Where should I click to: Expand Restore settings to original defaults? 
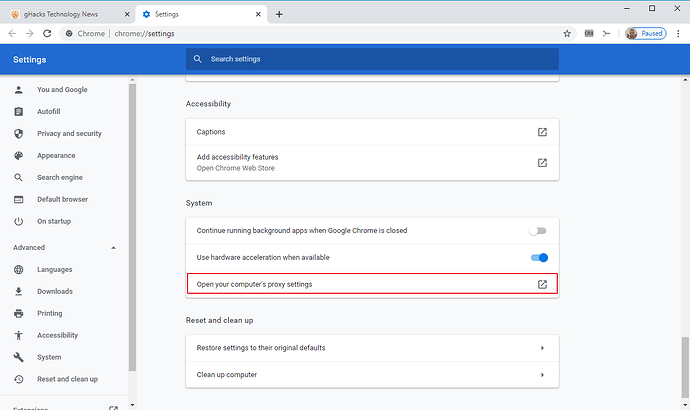coord(541,348)
